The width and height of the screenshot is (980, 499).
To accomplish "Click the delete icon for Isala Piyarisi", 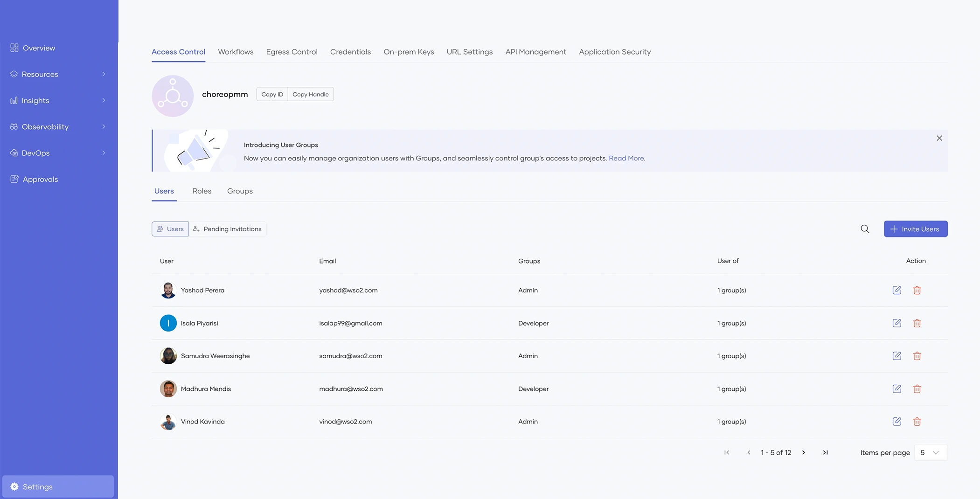I will click(x=917, y=323).
